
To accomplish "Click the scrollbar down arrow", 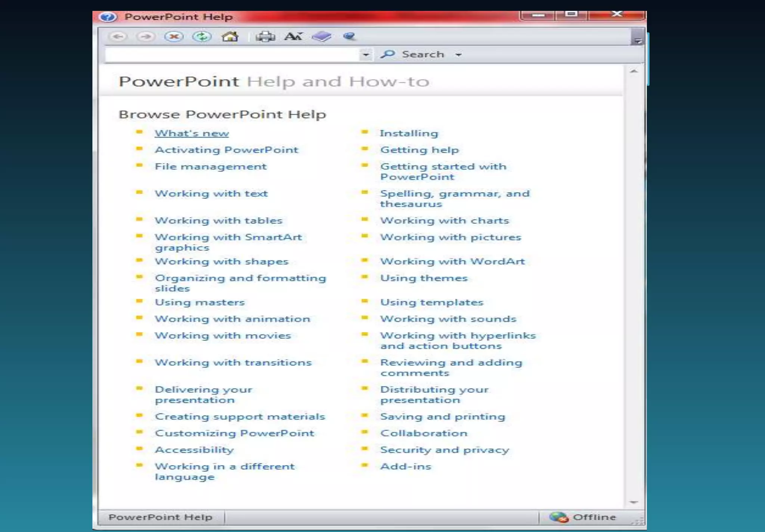I will [634, 502].
